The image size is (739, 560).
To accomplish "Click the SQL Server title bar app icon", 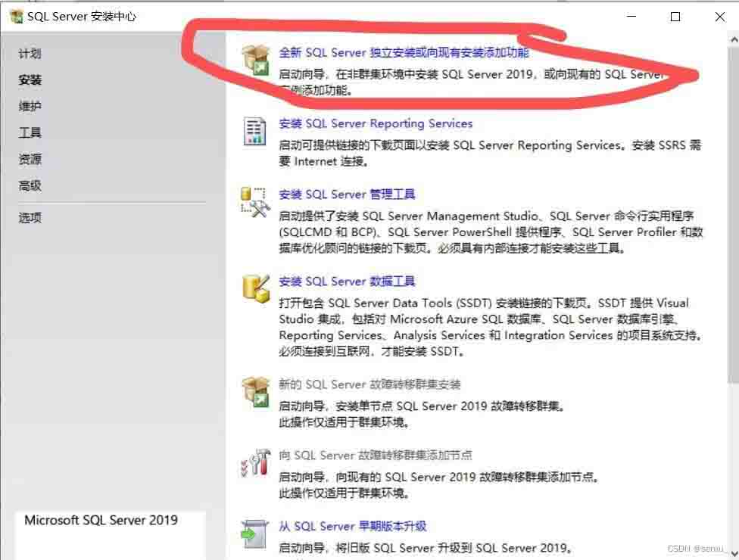I will coord(17,17).
